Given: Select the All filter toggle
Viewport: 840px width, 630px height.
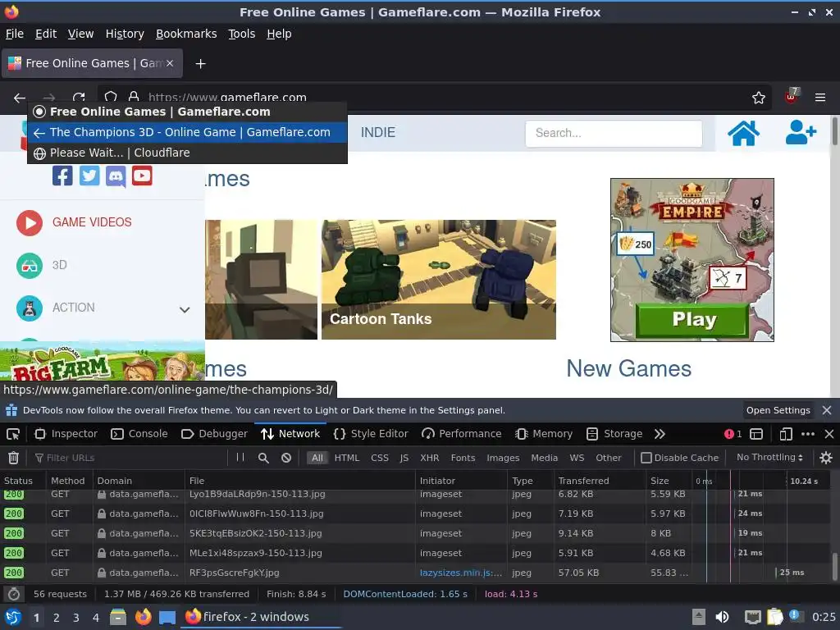Looking at the screenshot, I should tap(317, 458).
